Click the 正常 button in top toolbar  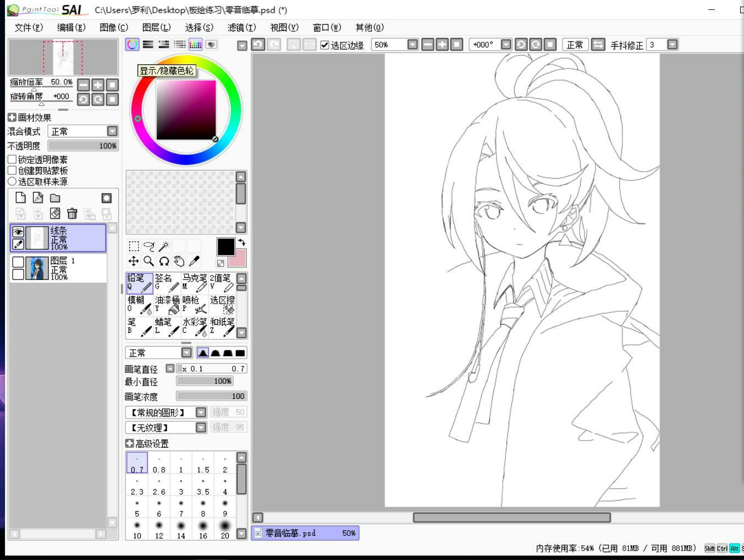tap(575, 45)
